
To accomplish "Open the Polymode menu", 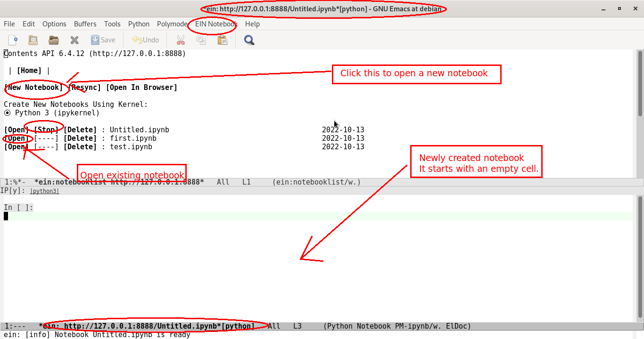I will tap(172, 24).
